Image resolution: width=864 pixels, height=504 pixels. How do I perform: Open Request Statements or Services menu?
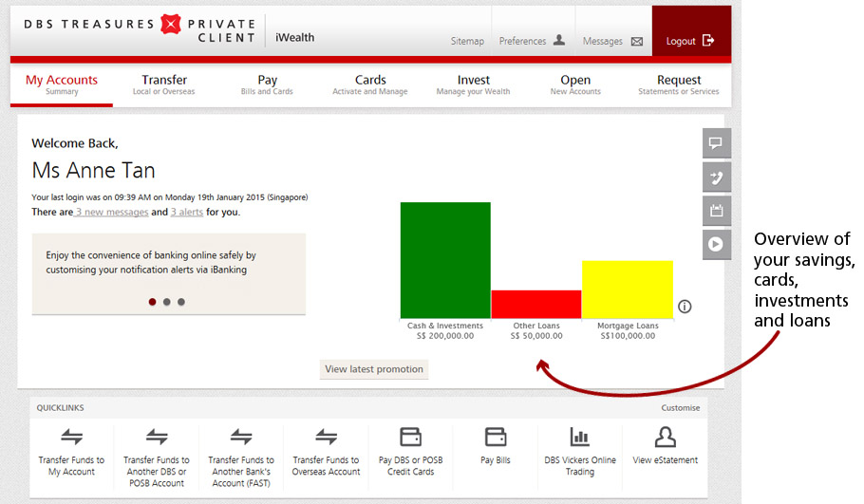679,84
